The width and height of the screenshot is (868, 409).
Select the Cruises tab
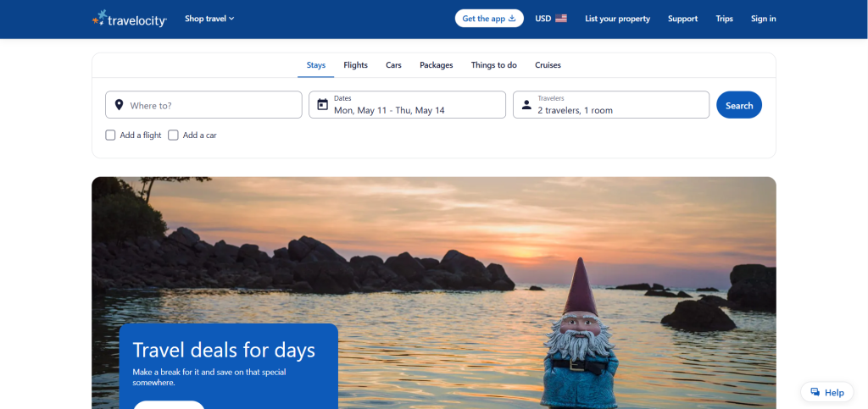click(548, 65)
